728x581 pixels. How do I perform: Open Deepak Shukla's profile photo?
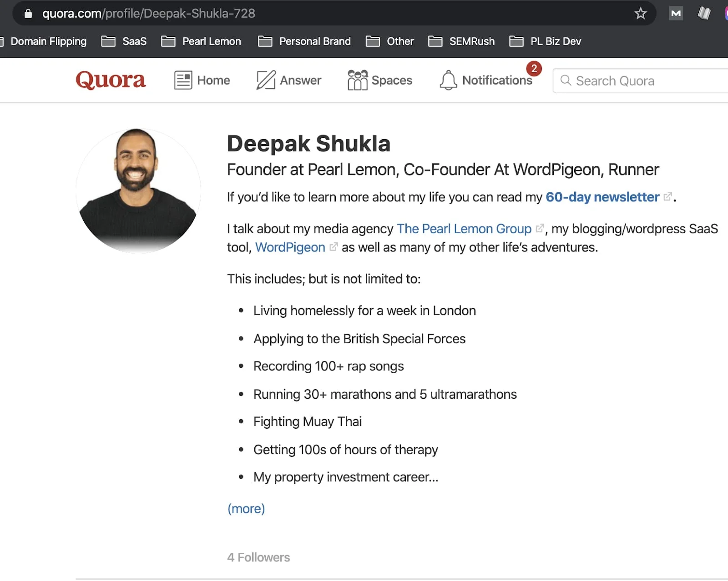coord(138,190)
